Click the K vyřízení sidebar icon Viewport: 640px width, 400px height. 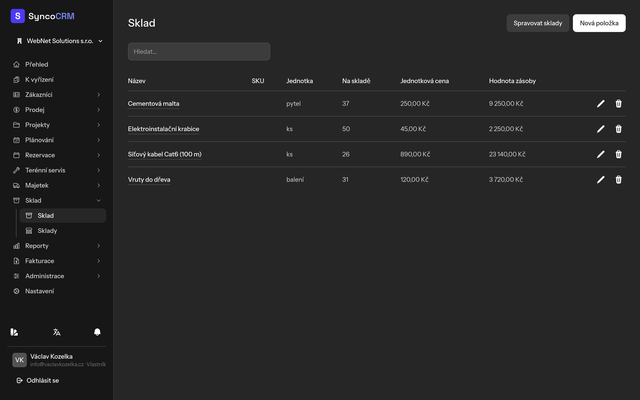16,80
